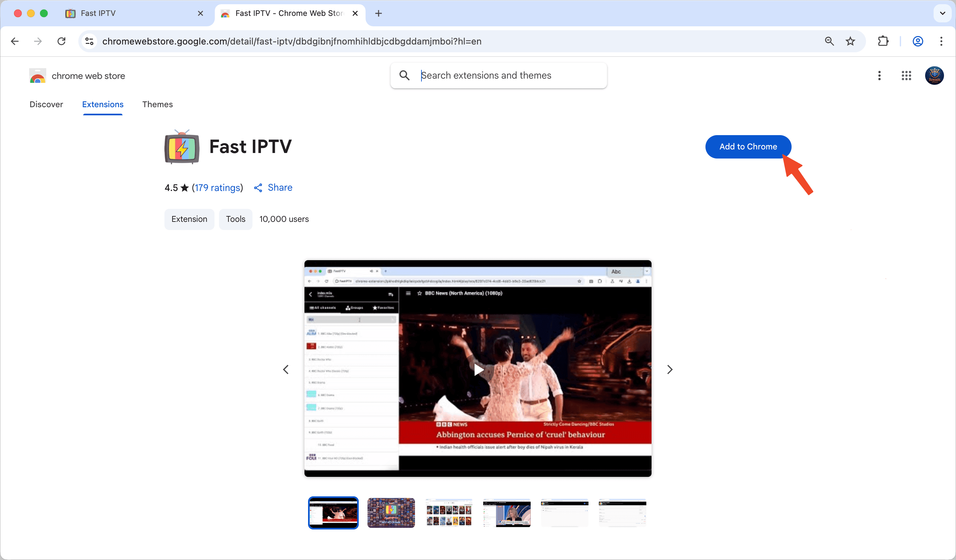The image size is (956, 560).
Task: Open the Google apps grid
Action: coord(906,75)
